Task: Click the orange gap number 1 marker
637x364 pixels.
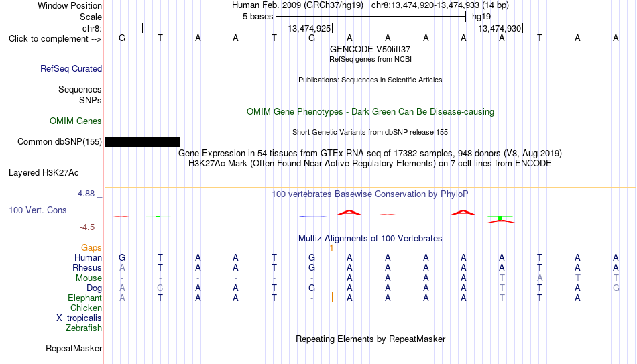Action: pyautogui.click(x=331, y=248)
